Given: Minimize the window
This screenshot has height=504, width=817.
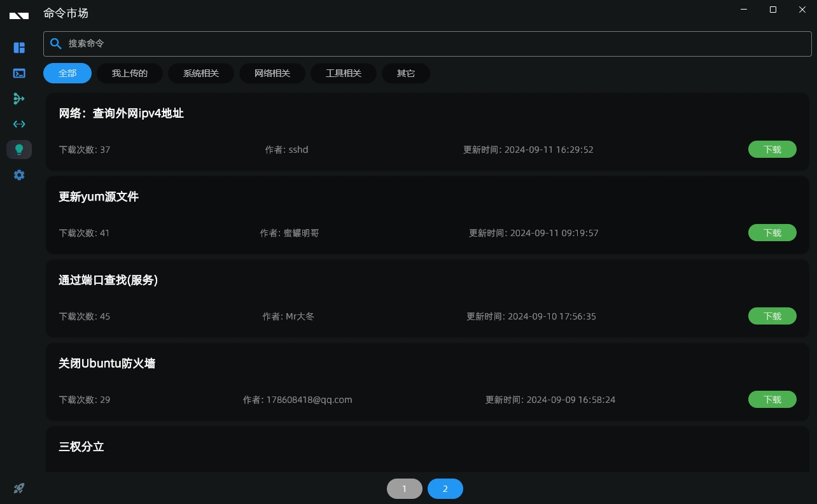Looking at the screenshot, I should 744,10.
